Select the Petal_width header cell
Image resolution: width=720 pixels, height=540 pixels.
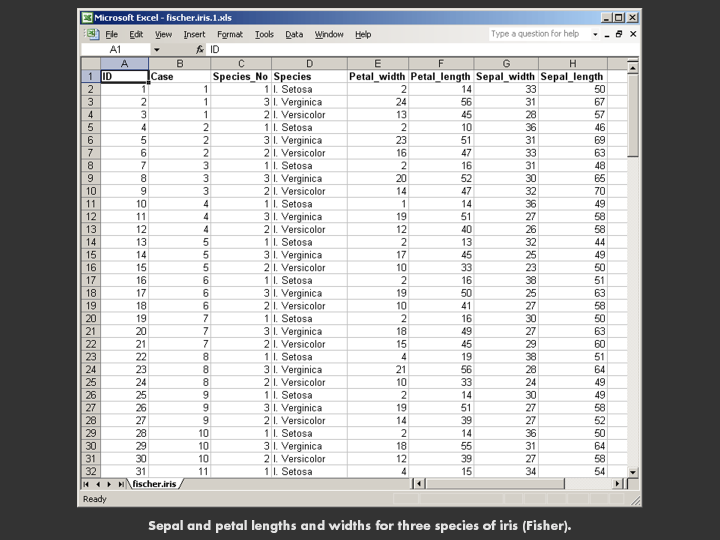click(x=377, y=77)
